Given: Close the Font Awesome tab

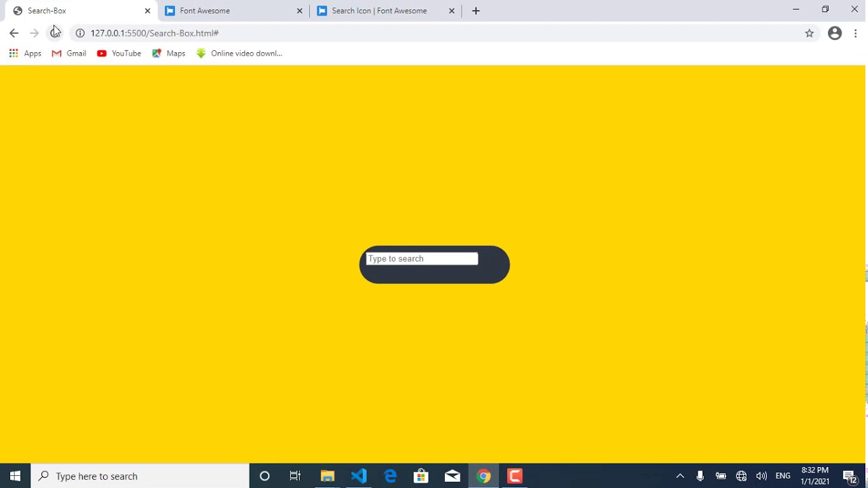Looking at the screenshot, I should coord(299,11).
